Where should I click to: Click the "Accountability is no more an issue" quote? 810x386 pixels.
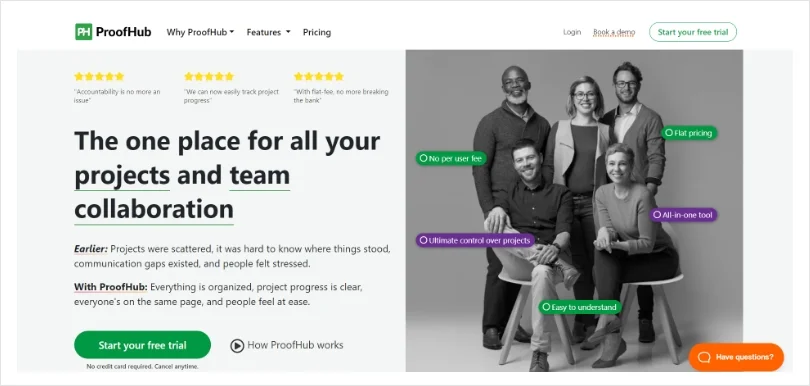(x=117, y=96)
